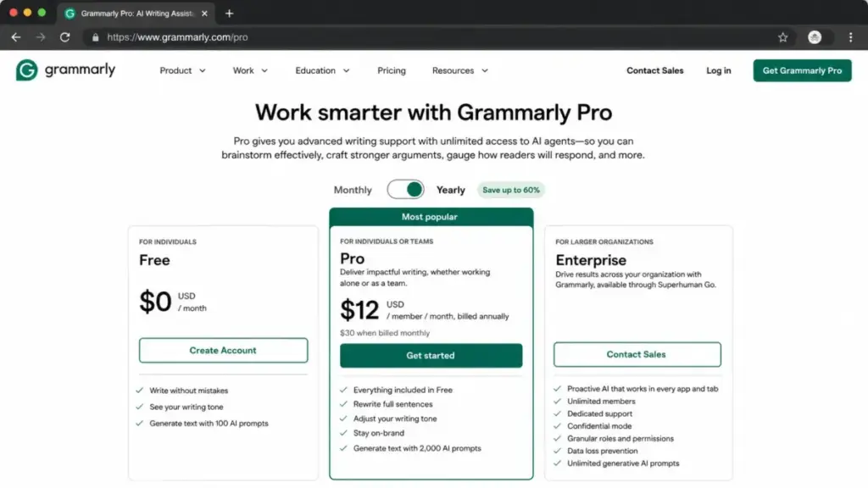Click 'See your writing tone' feature
The image size is (868, 488).
click(x=186, y=407)
